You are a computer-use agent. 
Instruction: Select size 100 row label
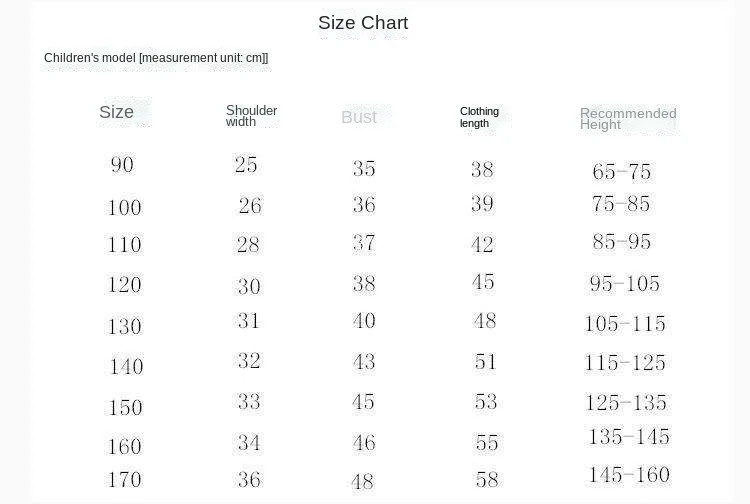(124, 208)
